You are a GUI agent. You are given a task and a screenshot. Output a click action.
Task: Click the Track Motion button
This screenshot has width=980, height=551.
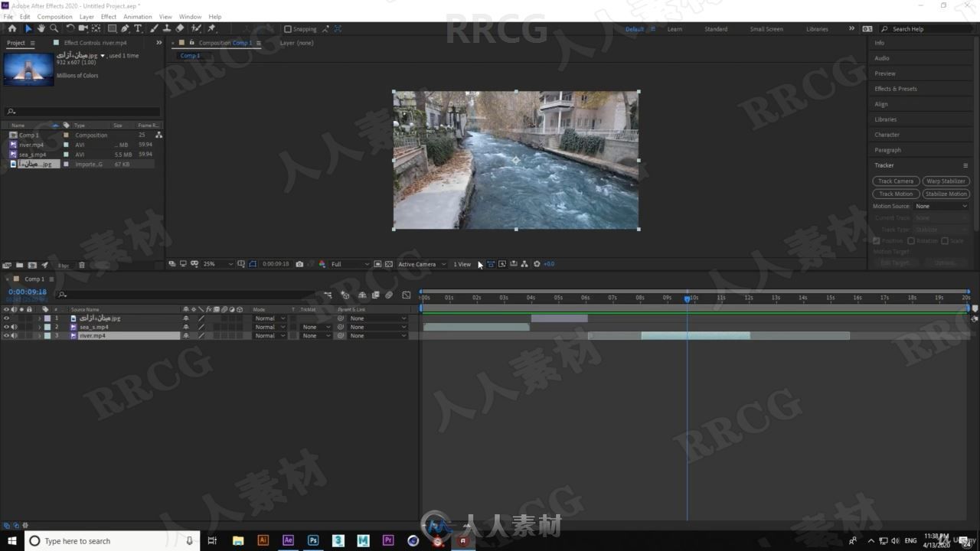[896, 194]
